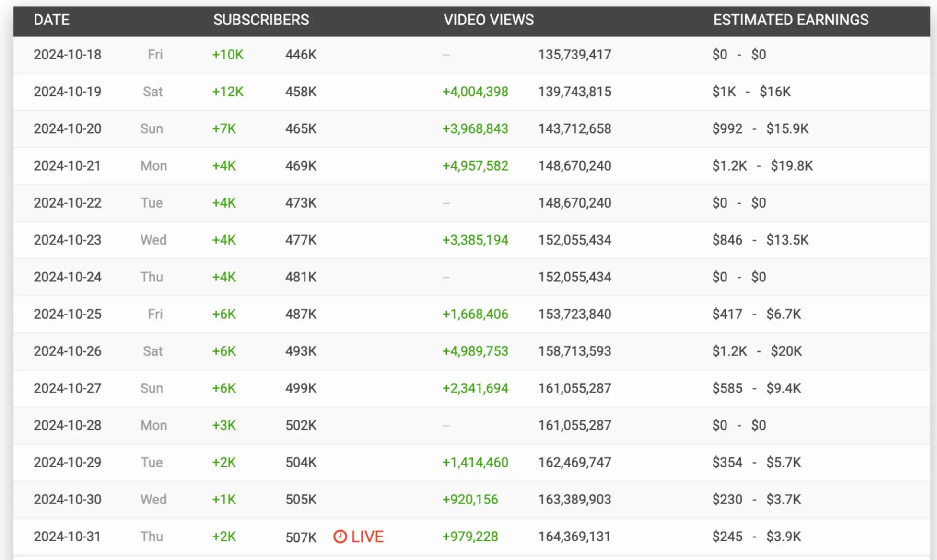Click the 2024-10-22 date entry

click(x=68, y=203)
